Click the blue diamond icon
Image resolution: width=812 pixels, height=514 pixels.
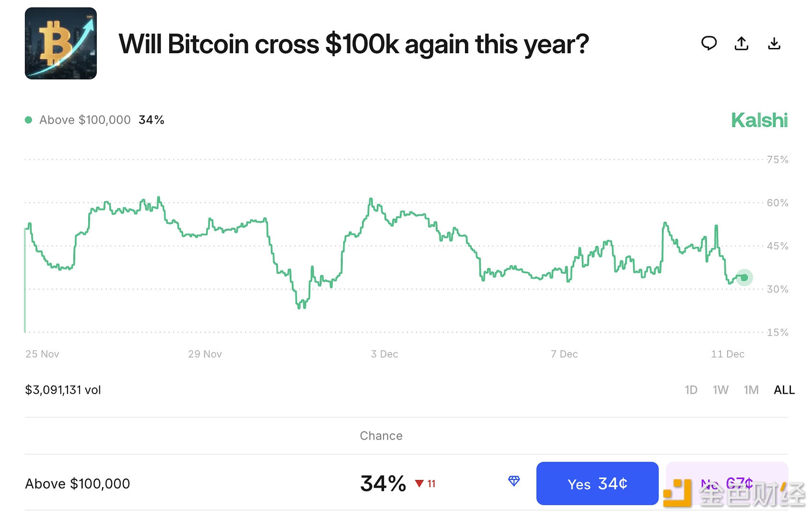[514, 481]
